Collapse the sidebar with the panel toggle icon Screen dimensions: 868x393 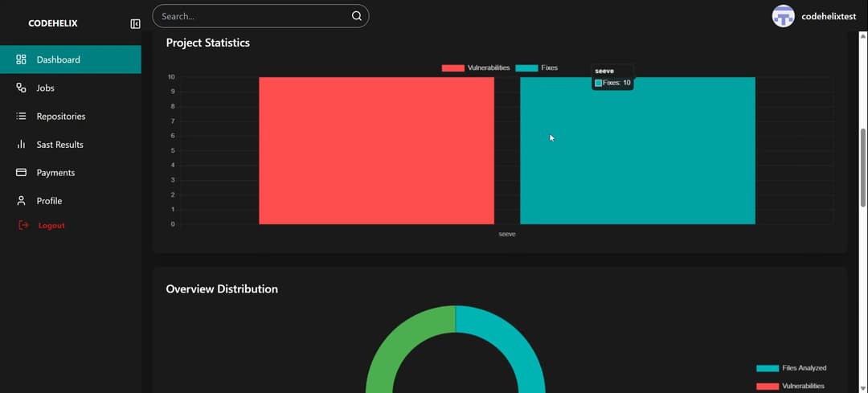pos(135,24)
